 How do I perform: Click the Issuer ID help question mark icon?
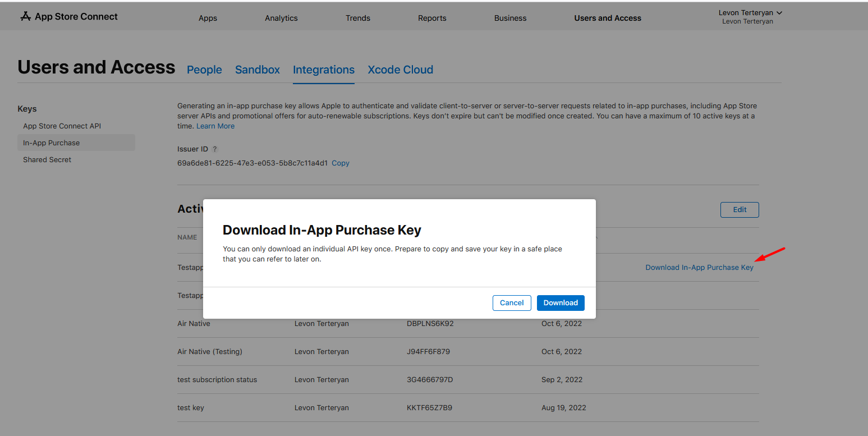click(x=215, y=149)
